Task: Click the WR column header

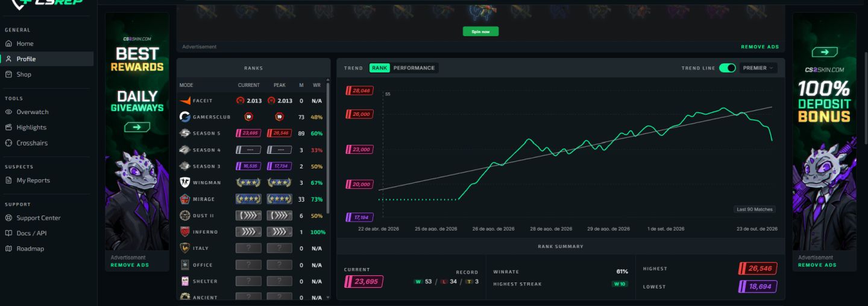Action: point(316,85)
